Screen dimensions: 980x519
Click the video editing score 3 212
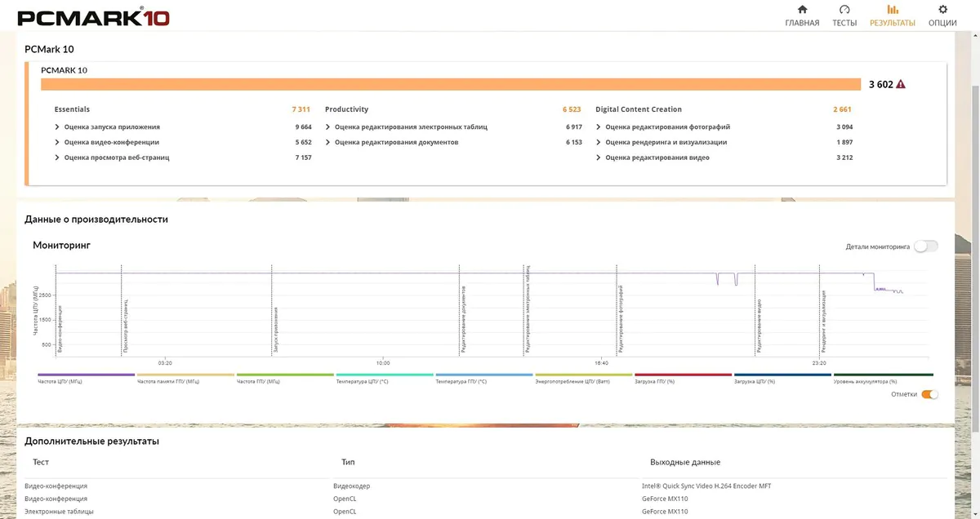click(844, 157)
